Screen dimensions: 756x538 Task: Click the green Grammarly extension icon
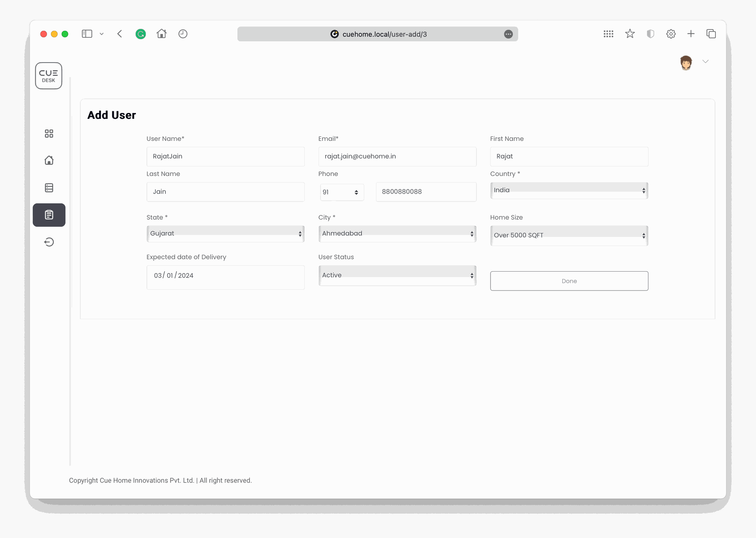point(141,34)
